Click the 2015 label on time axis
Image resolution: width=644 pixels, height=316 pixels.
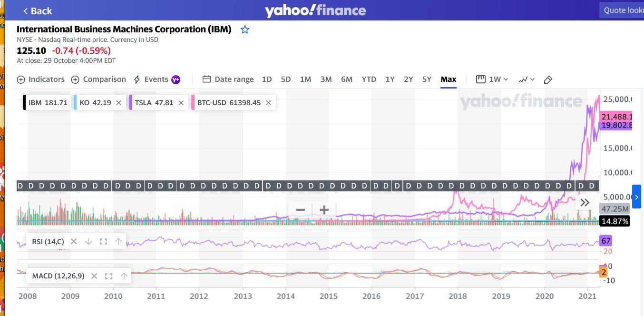click(328, 296)
